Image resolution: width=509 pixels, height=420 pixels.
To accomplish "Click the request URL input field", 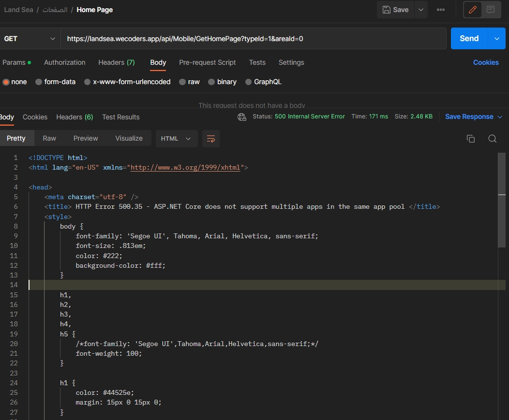I will tap(253, 39).
